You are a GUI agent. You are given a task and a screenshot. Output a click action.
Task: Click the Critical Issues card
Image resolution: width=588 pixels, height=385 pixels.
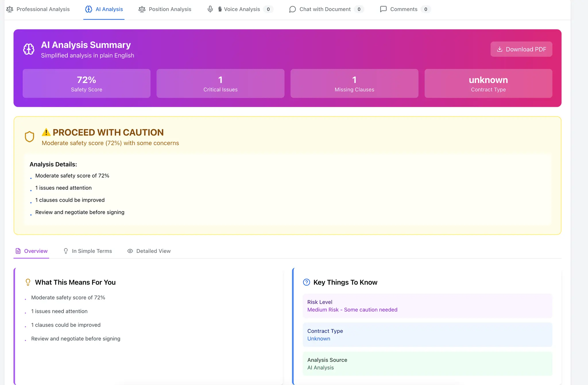click(220, 83)
